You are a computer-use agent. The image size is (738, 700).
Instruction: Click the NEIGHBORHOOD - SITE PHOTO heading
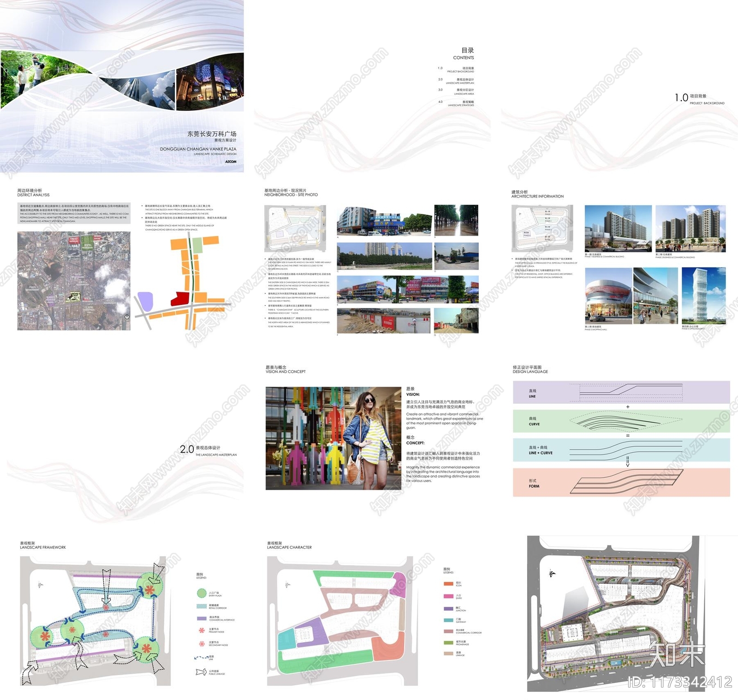pyautogui.click(x=291, y=195)
